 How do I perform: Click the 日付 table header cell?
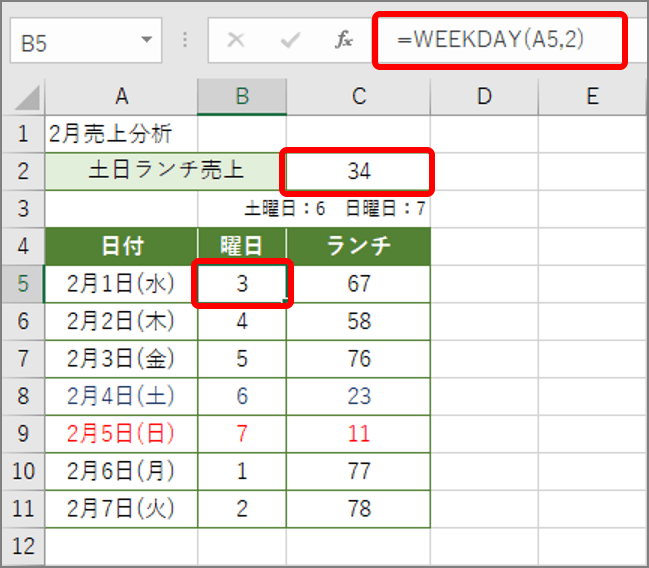tap(121, 246)
